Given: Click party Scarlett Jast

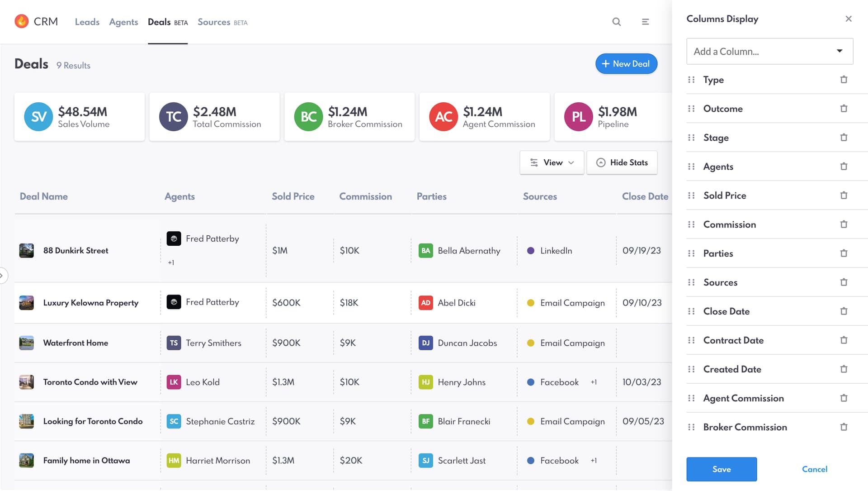Looking at the screenshot, I should point(462,461).
